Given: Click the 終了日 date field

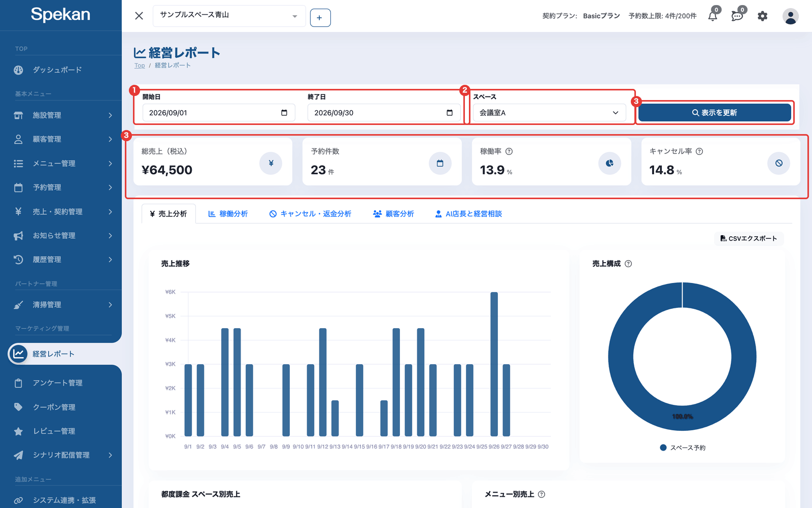Looking at the screenshot, I should (x=384, y=113).
